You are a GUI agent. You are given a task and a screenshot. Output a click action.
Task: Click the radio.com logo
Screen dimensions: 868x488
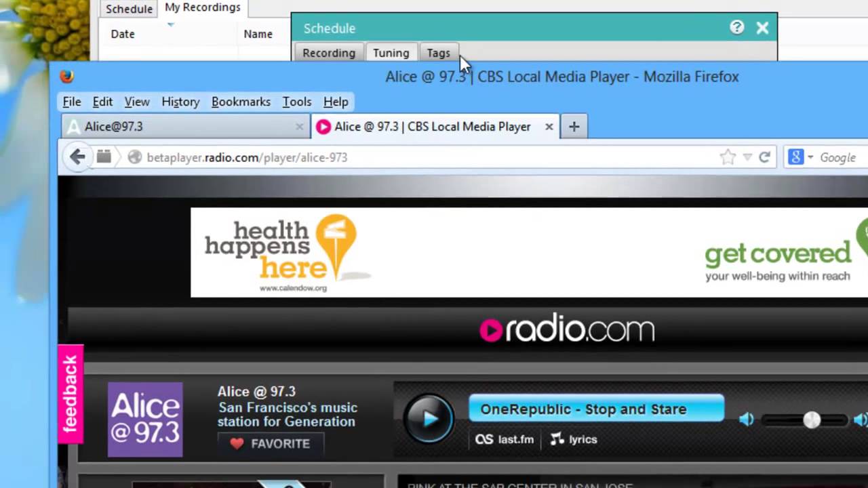(x=567, y=329)
